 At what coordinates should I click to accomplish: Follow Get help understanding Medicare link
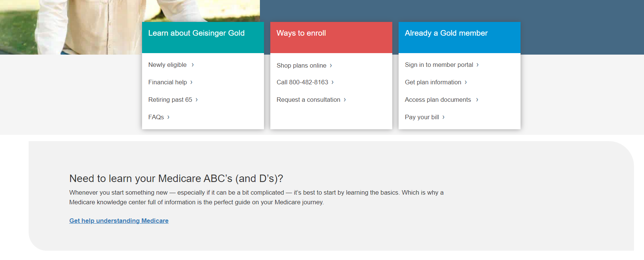pos(119,221)
